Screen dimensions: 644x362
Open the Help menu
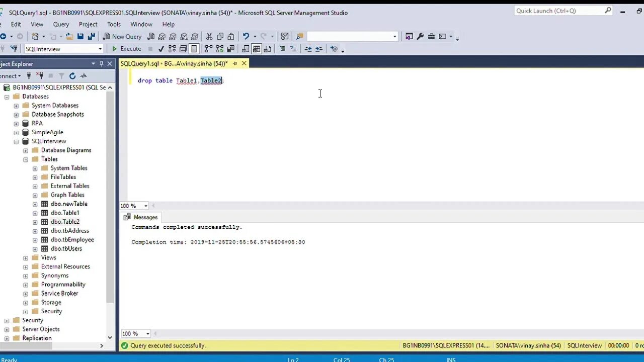168,24
